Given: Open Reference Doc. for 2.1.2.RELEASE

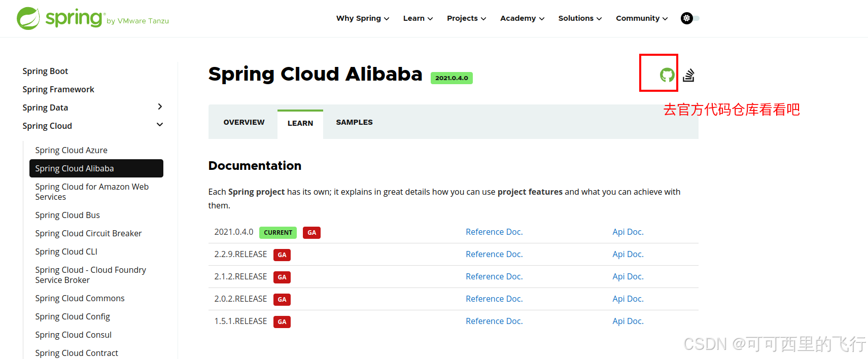Looking at the screenshot, I should [x=494, y=276].
